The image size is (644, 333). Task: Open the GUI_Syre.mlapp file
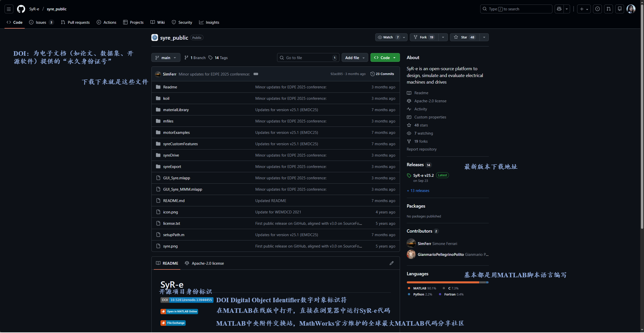[177, 178]
